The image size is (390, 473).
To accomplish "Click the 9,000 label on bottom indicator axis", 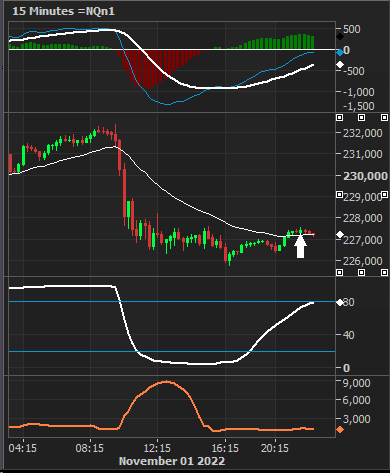I will point(357,383).
